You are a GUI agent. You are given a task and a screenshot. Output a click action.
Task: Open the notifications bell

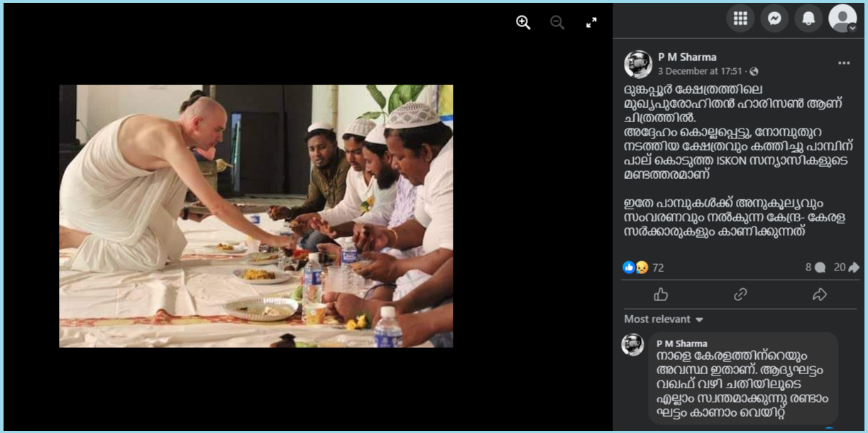[808, 18]
